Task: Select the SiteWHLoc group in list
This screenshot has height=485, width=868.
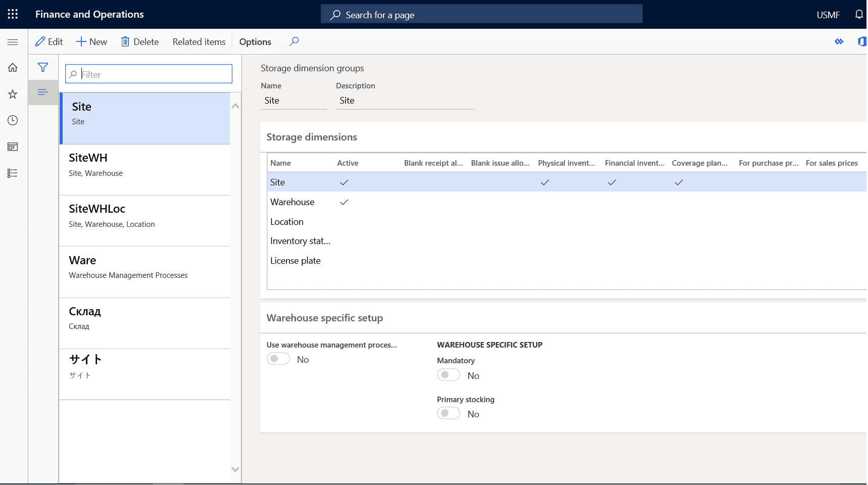Action: [x=145, y=221]
